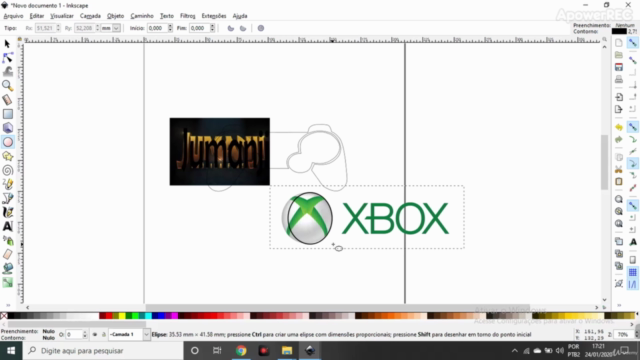Select the Zoom magnifier tool
This screenshot has width=640, height=360.
(7, 85)
